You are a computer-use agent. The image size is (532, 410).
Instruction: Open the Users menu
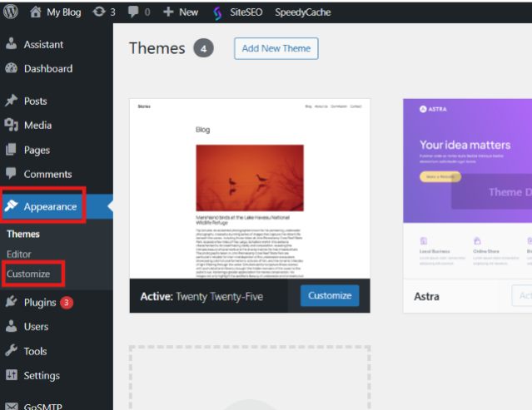tap(36, 327)
